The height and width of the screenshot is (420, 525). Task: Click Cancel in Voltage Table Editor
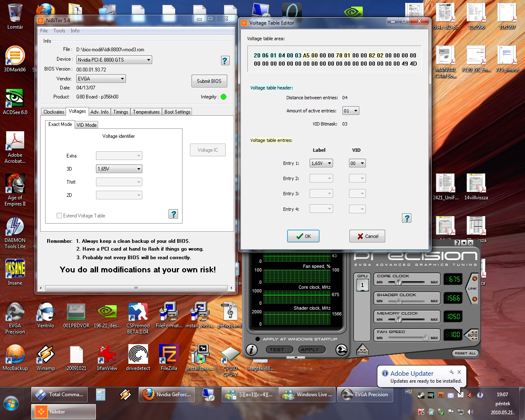[x=367, y=236]
